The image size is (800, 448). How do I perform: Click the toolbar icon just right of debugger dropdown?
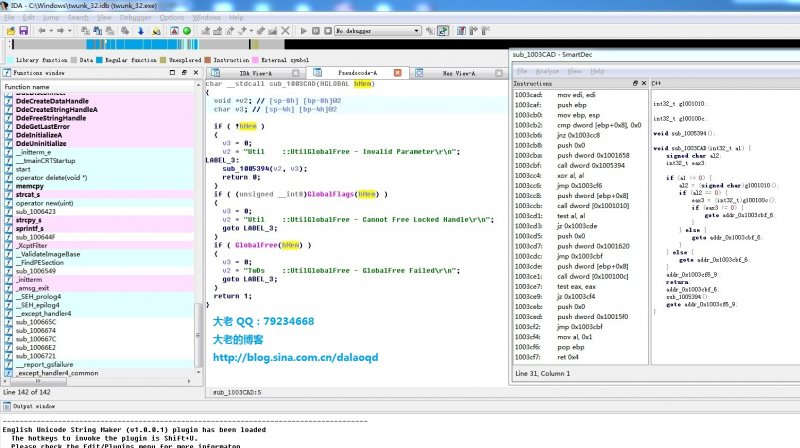[430, 31]
